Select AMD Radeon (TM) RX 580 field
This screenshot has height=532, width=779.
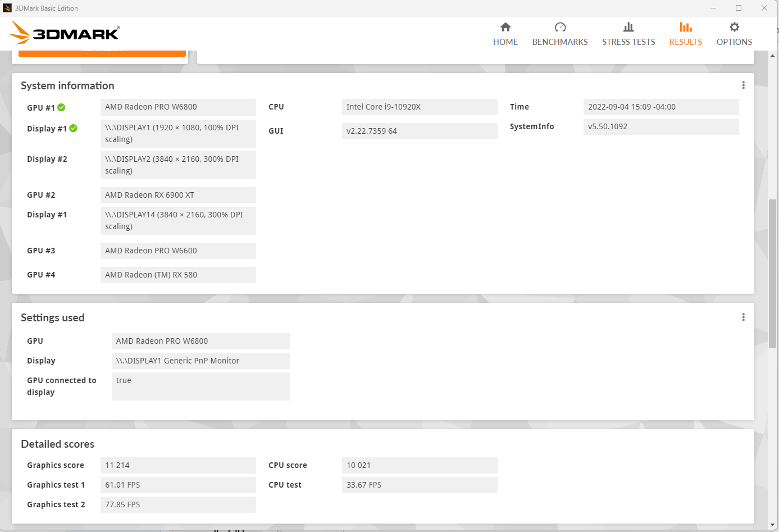point(178,275)
